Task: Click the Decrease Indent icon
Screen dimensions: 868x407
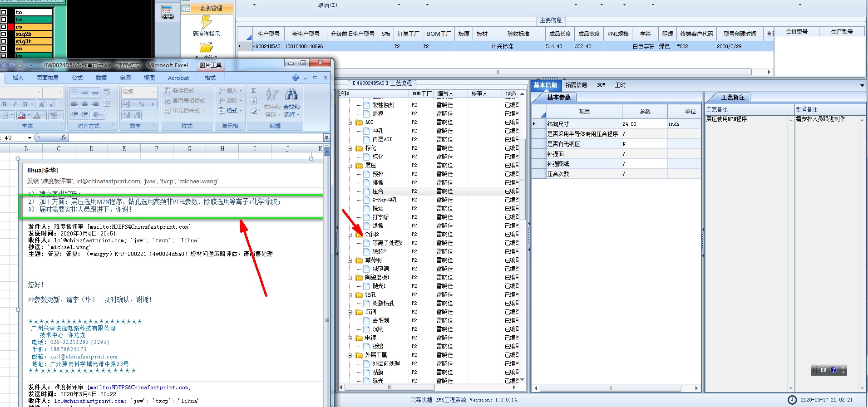Action: pos(74,115)
